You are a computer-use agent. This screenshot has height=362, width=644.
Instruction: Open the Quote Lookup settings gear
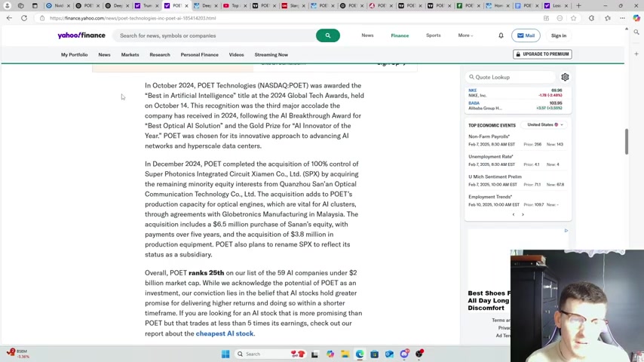[x=565, y=77]
